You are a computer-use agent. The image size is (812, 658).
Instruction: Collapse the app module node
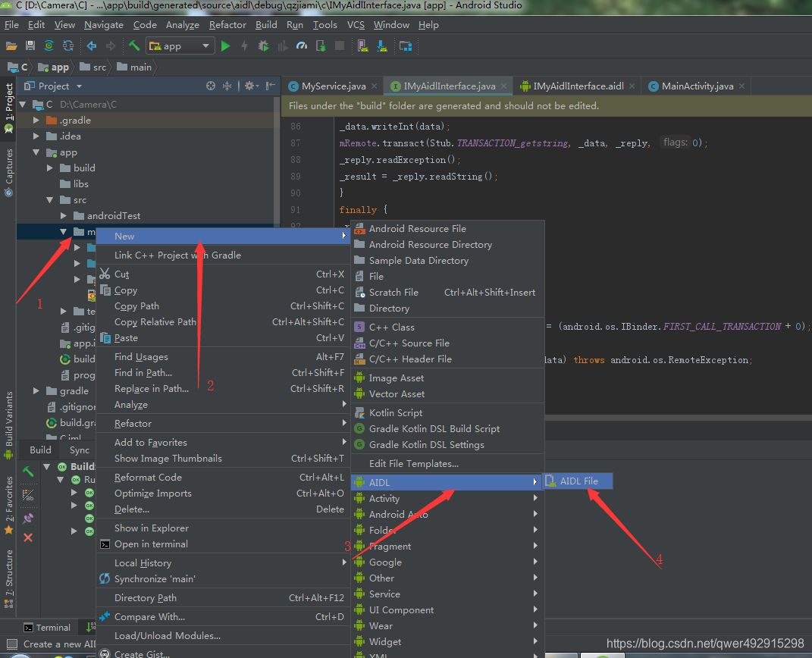36,152
